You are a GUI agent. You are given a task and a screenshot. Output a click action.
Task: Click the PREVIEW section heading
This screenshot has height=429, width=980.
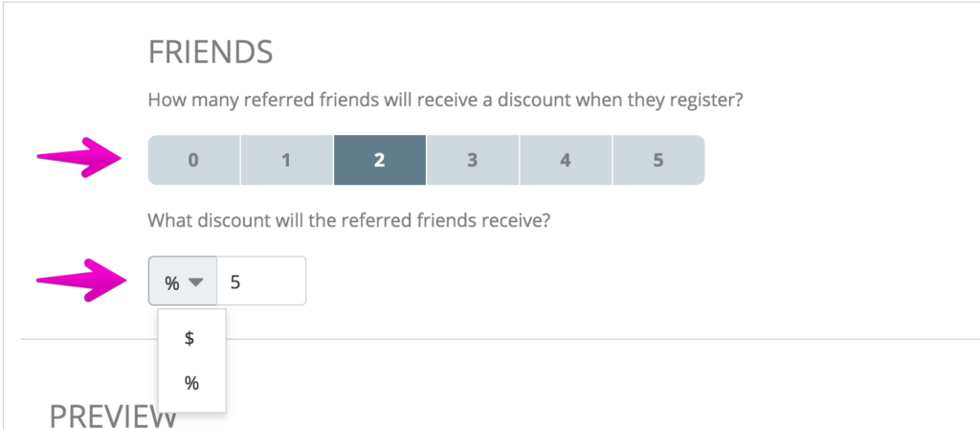pyautogui.click(x=113, y=416)
